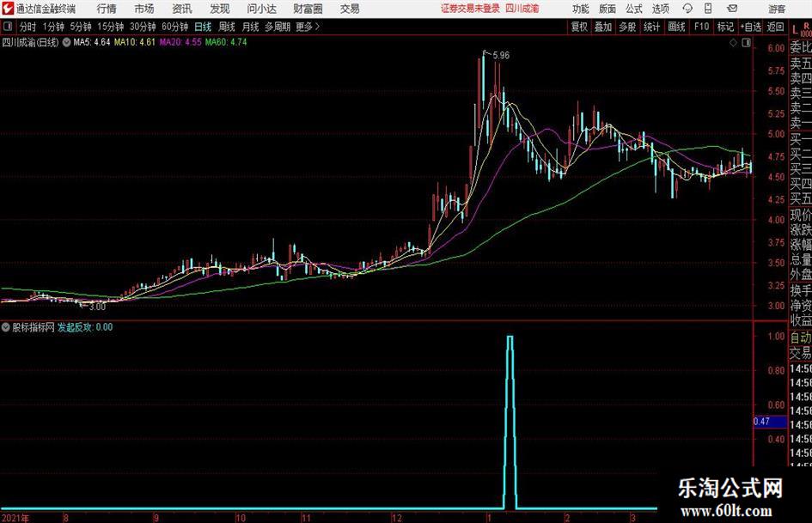Open the 资讯 menu

[x=182, y=9]
